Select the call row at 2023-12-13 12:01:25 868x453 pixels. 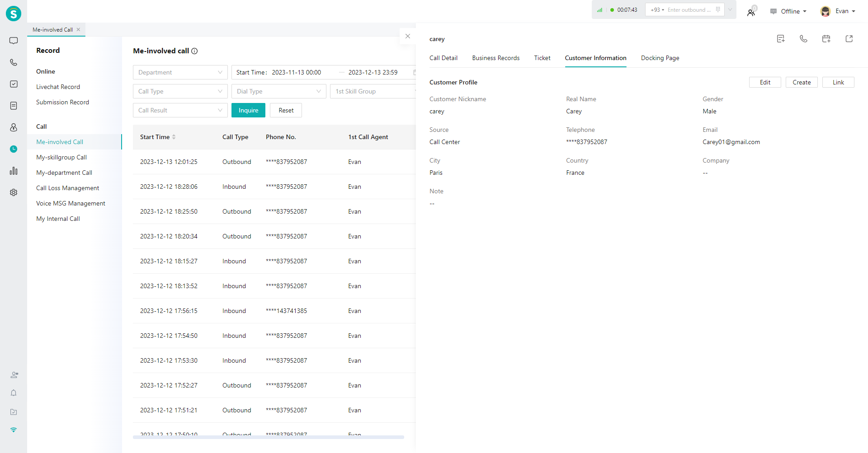pyautogui.click(x=274, y=162)
